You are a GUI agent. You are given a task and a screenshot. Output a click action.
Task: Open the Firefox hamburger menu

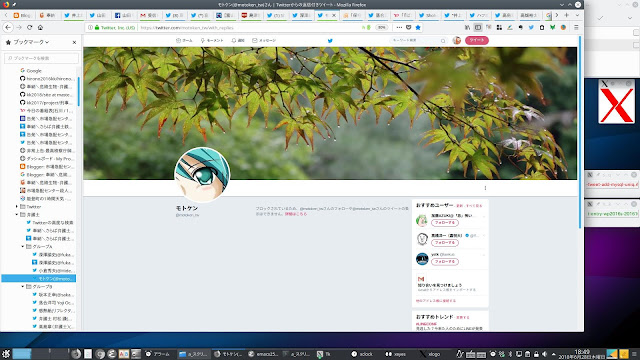click(x=576, y=27)
